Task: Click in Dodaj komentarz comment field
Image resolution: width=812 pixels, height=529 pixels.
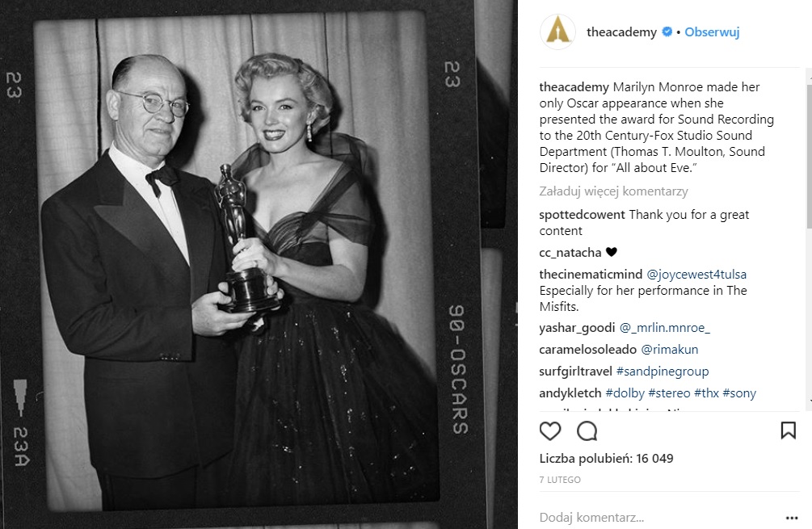Action: (x=658, y=517)
